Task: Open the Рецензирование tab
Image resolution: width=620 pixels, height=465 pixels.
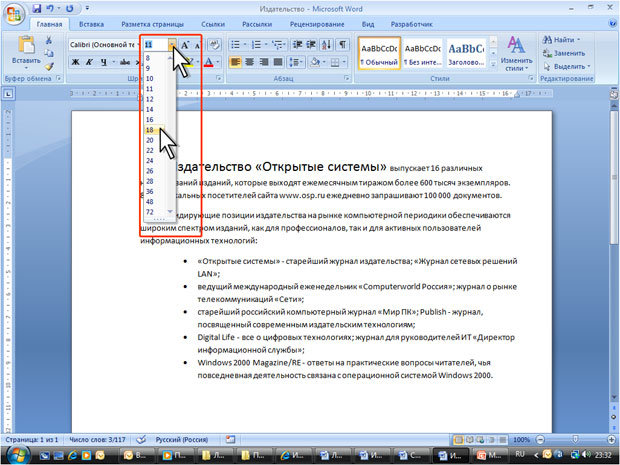Action: coord(317,24)
